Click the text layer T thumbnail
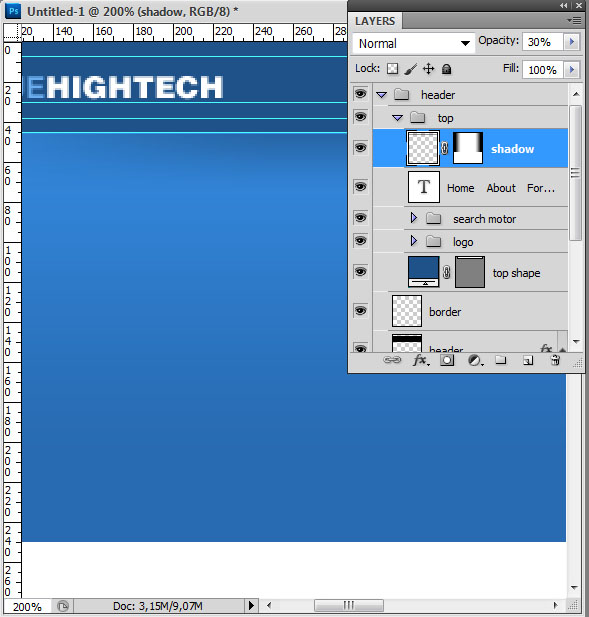Image resolution: width=589 pixels, height=617 pixels. [424, 187]
